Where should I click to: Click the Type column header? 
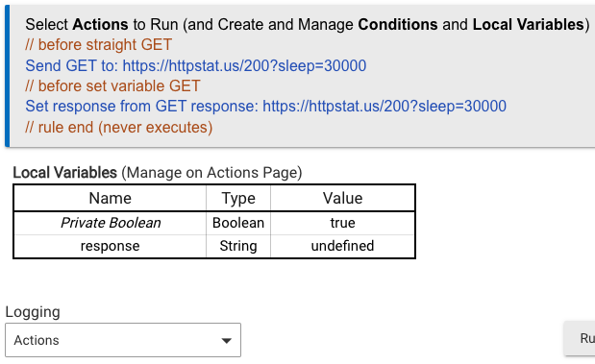[238, 198]
